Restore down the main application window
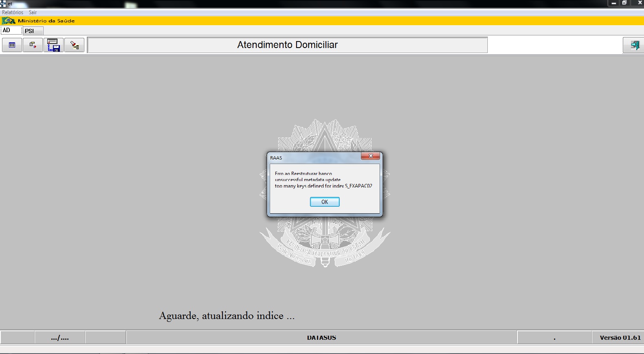This screenshot has width=644, height=354. [x=624, y=3]
